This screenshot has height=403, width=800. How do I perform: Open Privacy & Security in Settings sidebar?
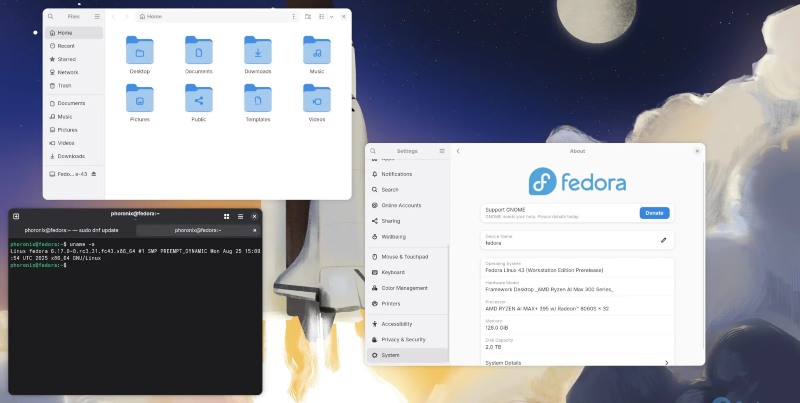click(408, 339)
